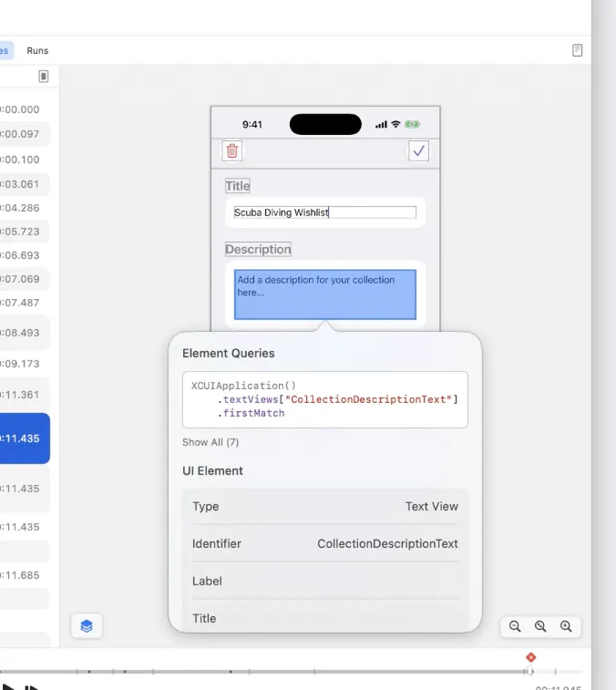
Task: Click the inspector sidebar icon at top right
Action: click(x=578, y=50)
